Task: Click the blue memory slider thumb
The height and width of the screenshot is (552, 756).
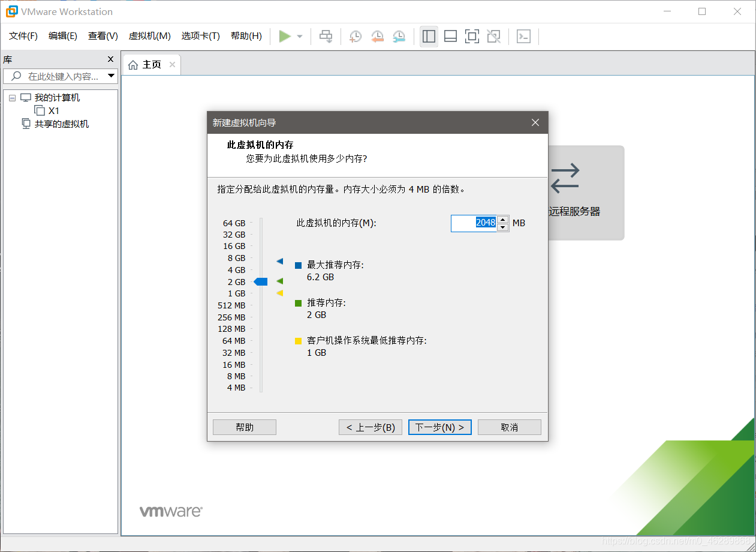Action: click(260, 281)
